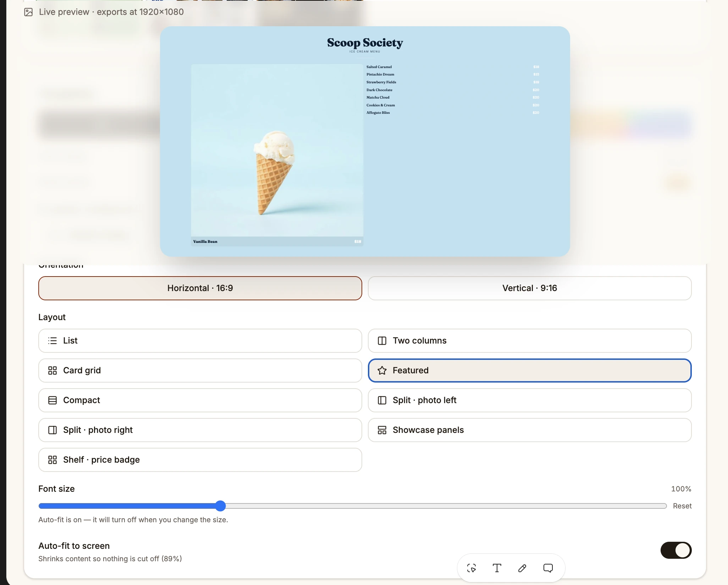Click the Matcha Cloud menu item

[378, 97]
